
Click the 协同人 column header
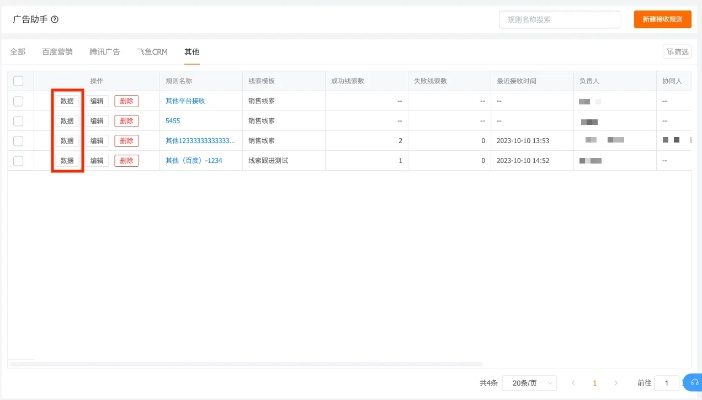click(x=672, y=81)
